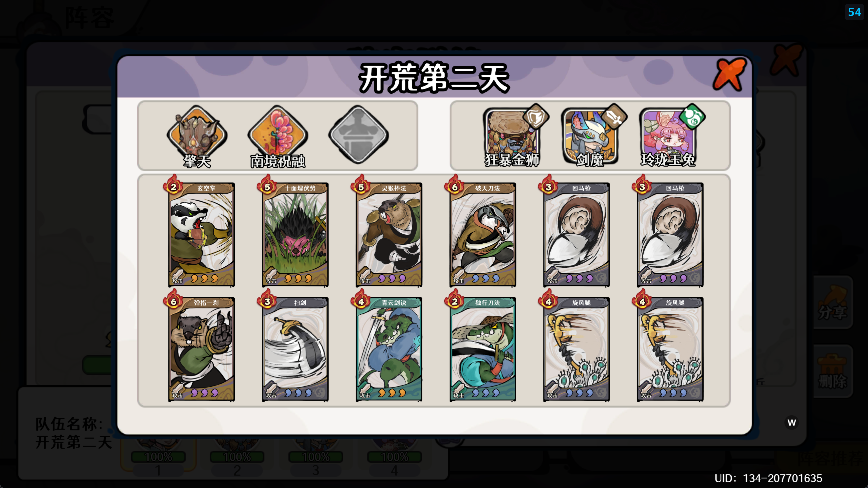Viewport: 868px width, 488px height.
Task: Click the empty gray equipment slot
Action: [x=359, y=135]
